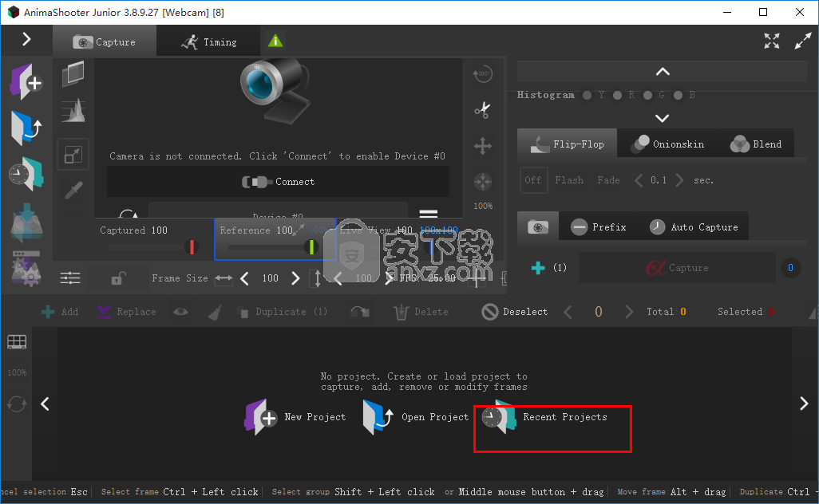Click the Connect camera button
The image size is (819, 504).
click(278, 182)
